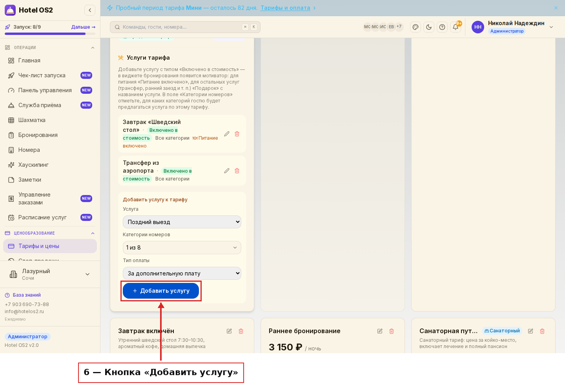The height and width of the screenshot is (392, 565).
Task: Click the ЕВ user avatar in header
Action: 391,27
